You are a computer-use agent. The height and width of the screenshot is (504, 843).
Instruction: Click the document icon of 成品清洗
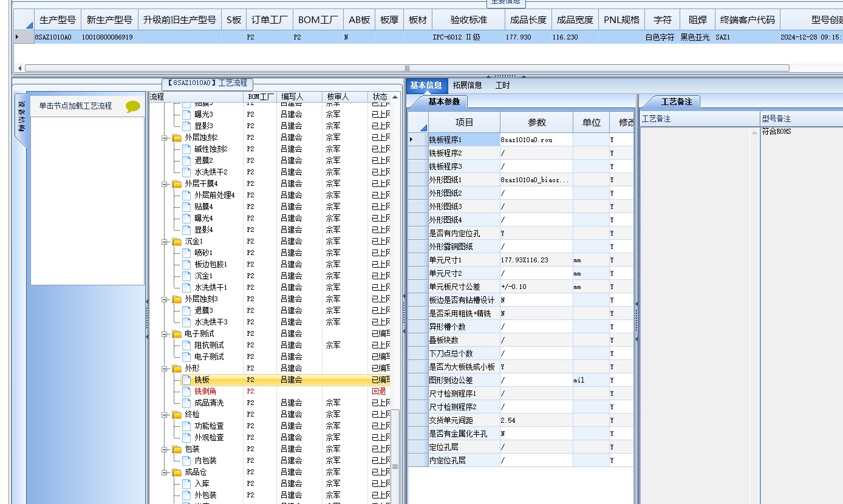186,403
